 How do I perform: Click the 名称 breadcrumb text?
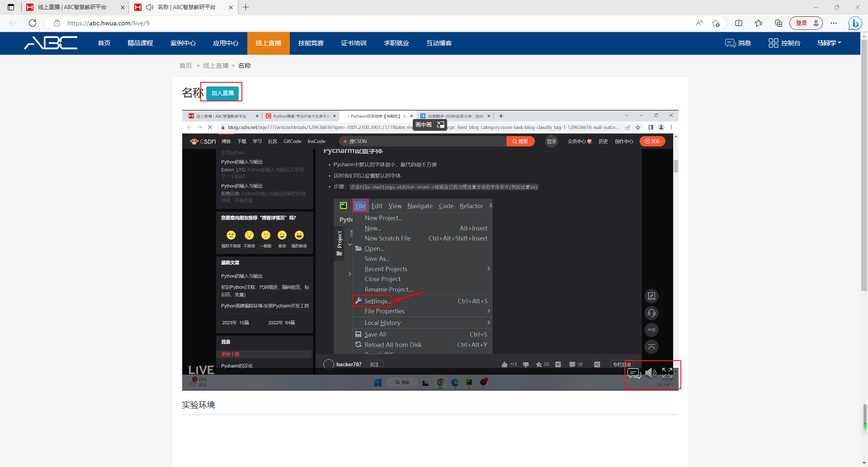[x=245, y=66]
